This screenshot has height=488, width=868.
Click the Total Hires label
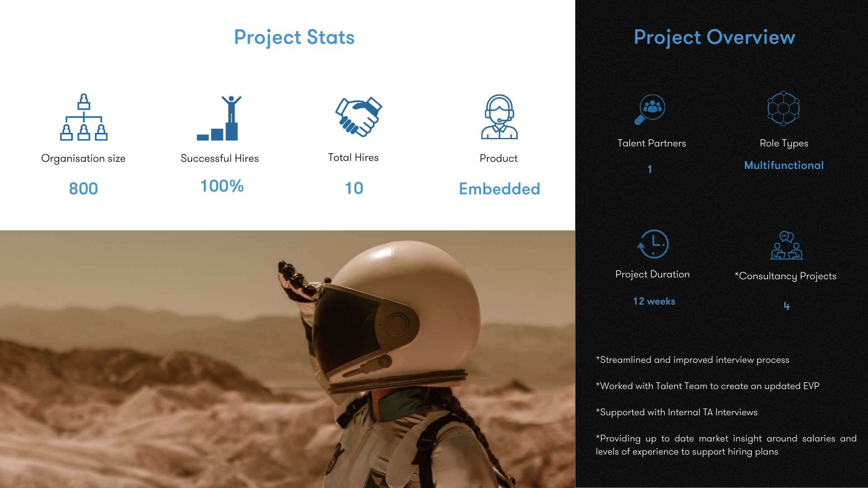[354, 157]
